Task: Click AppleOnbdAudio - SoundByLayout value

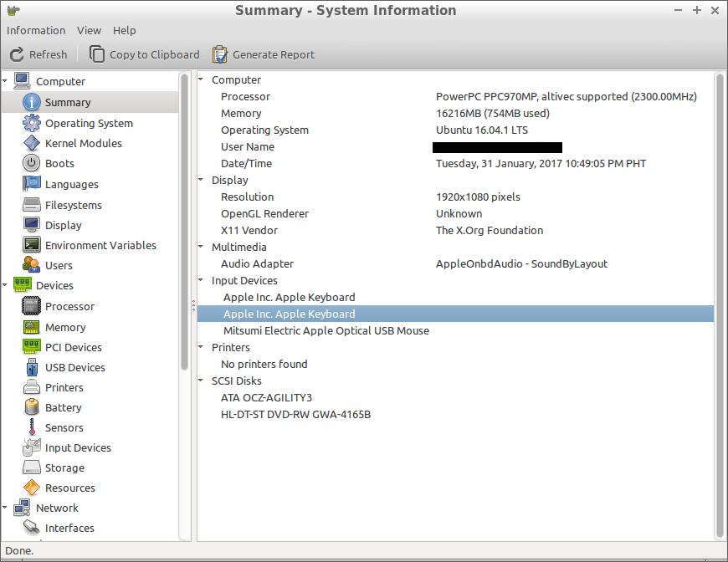Action: [521, 263]
